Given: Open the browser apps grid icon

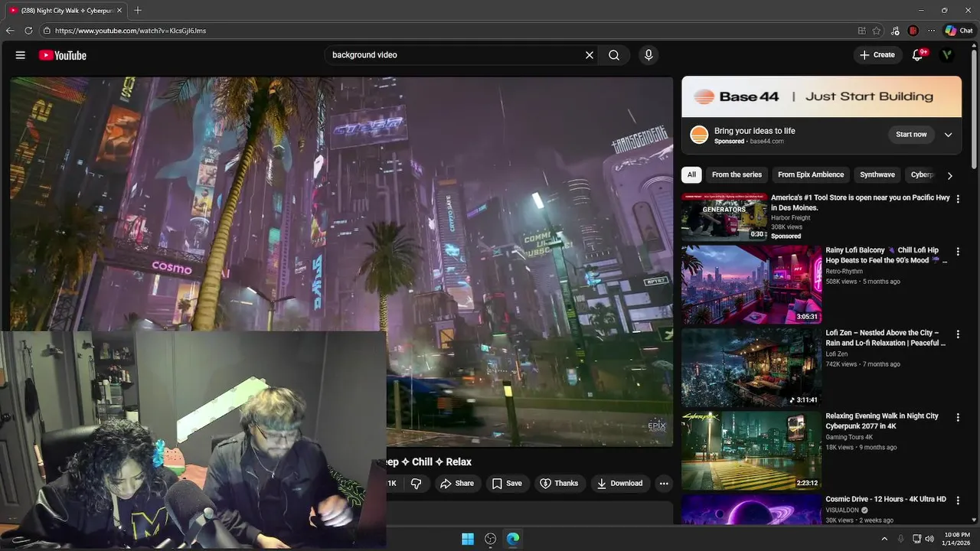Looking at the screenshot, I should (x=862, y=31).
